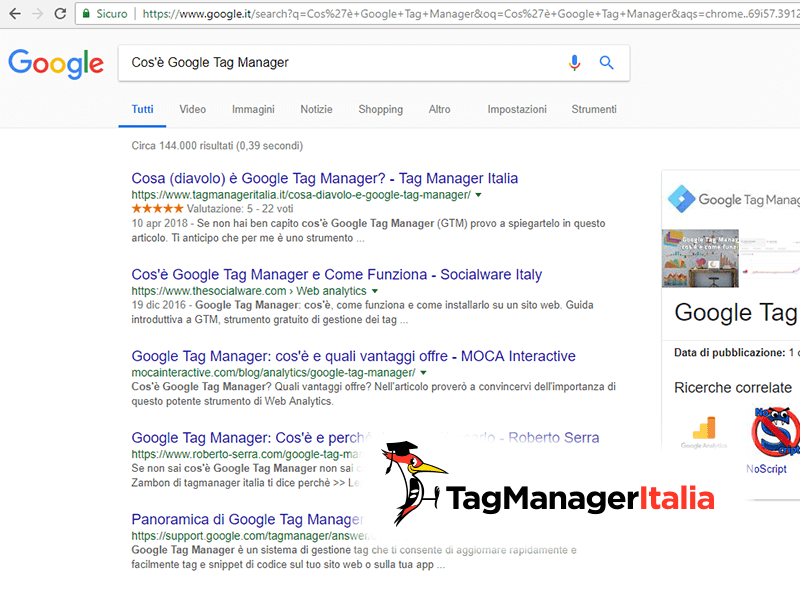Click the NoScript label link
The width and height of the screenshot is (800, 600).
(766, 469)
